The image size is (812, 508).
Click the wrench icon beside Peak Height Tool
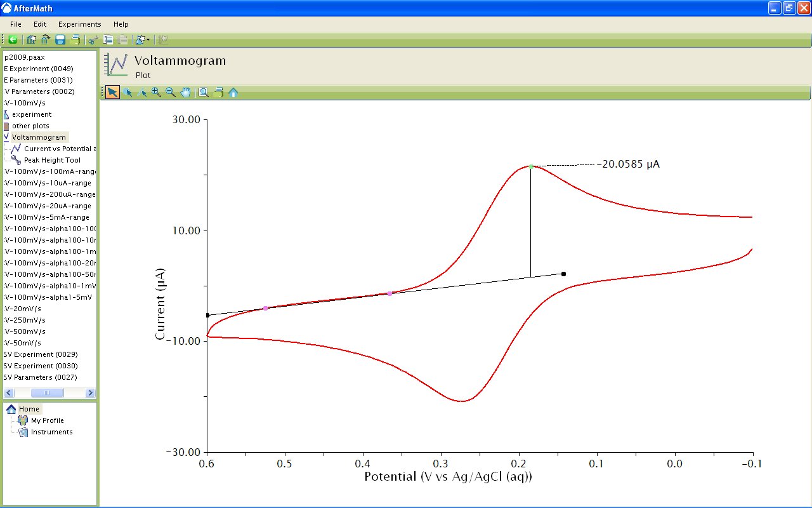pos(16,160)
